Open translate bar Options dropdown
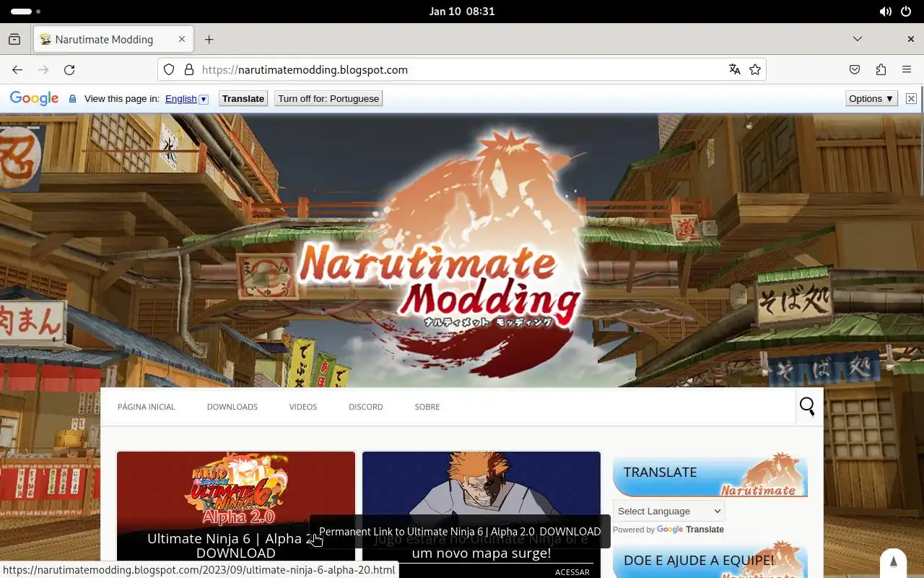Image resolution: width=924 pixels, height=578 pixels. (871, 99)
